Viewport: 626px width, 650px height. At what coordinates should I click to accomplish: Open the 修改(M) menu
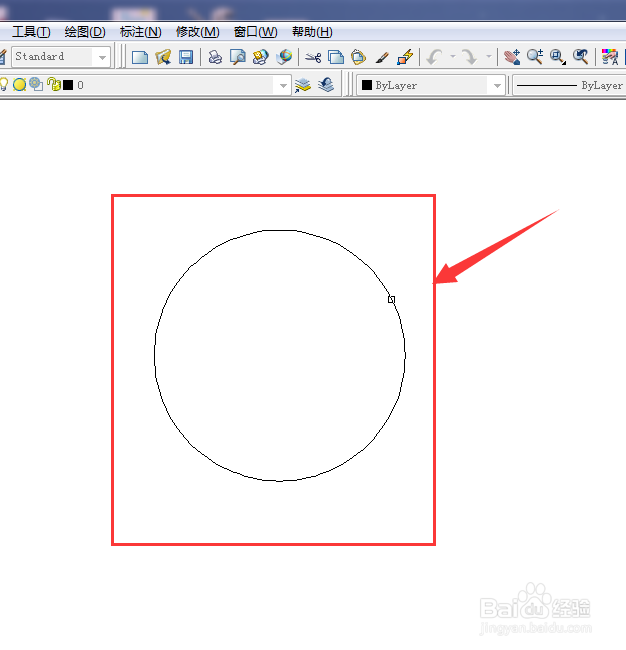click(198, 32)
